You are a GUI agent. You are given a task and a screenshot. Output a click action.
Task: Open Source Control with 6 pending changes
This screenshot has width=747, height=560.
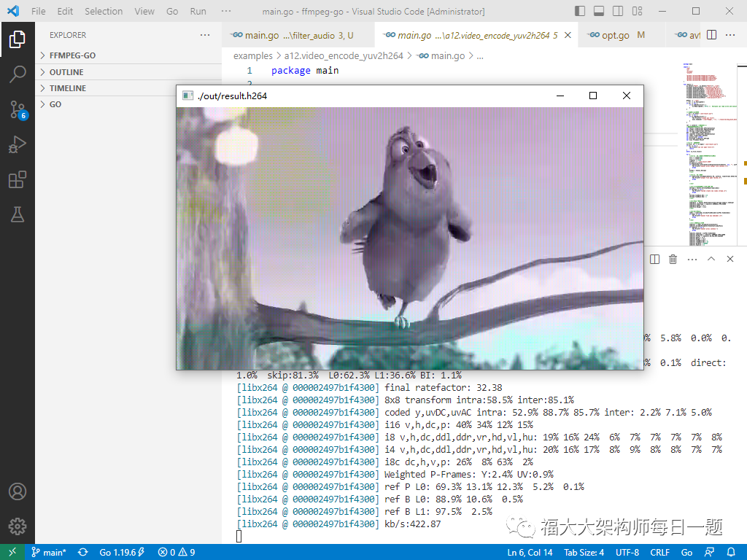18,109
